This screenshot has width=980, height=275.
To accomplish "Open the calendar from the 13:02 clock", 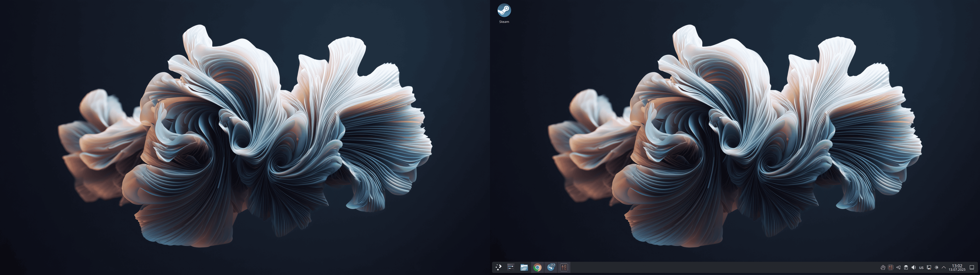I will [x=957, y=267].
